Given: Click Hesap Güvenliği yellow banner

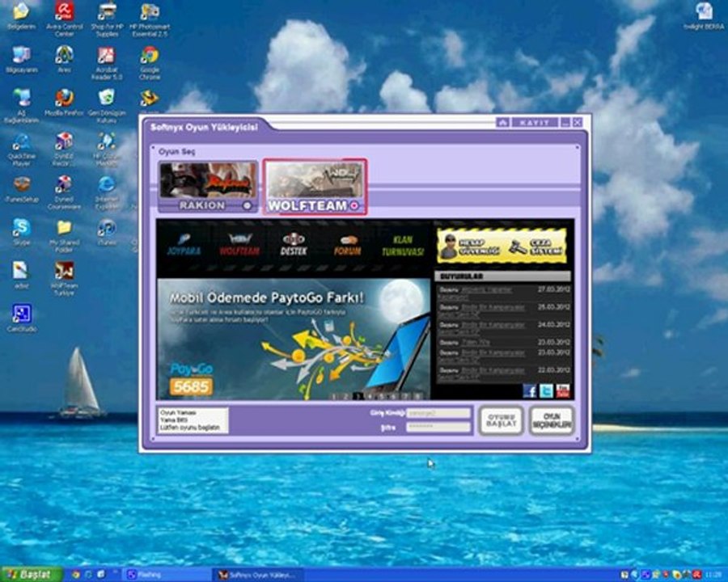Looking at the screenshot, I should tap(472, 247).
